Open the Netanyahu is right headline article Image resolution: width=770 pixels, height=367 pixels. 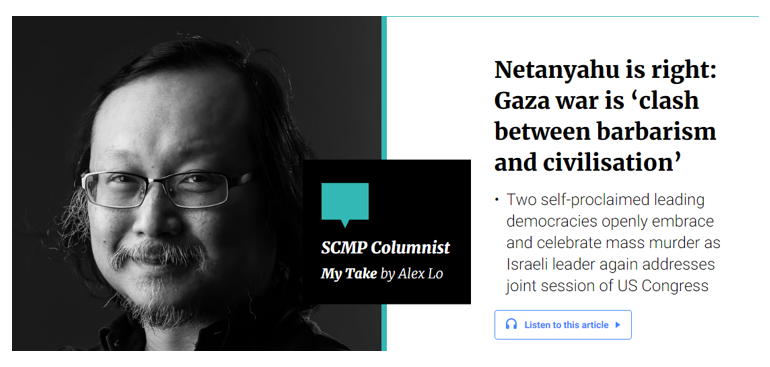pyautogui.click(x=605, y=116)
